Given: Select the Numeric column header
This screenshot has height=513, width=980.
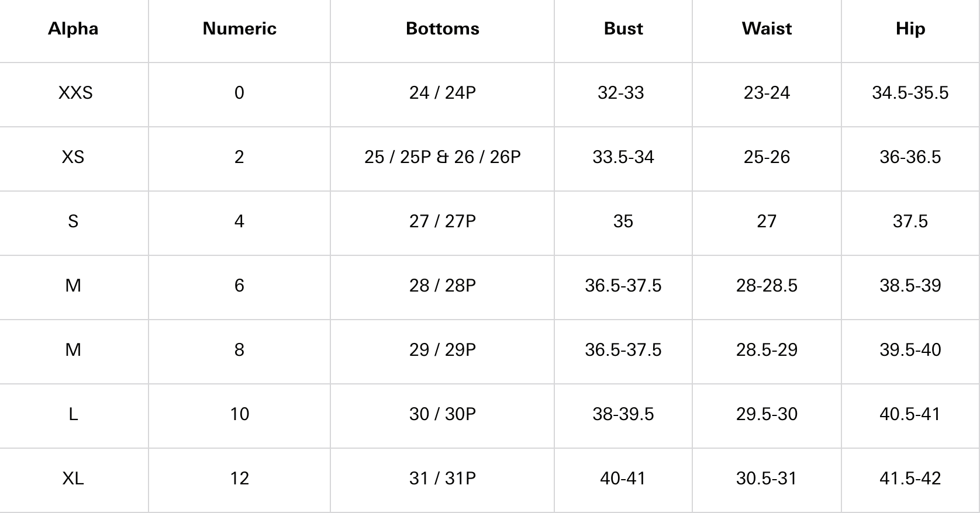Looking at the screenshot, I should (239, 29).
